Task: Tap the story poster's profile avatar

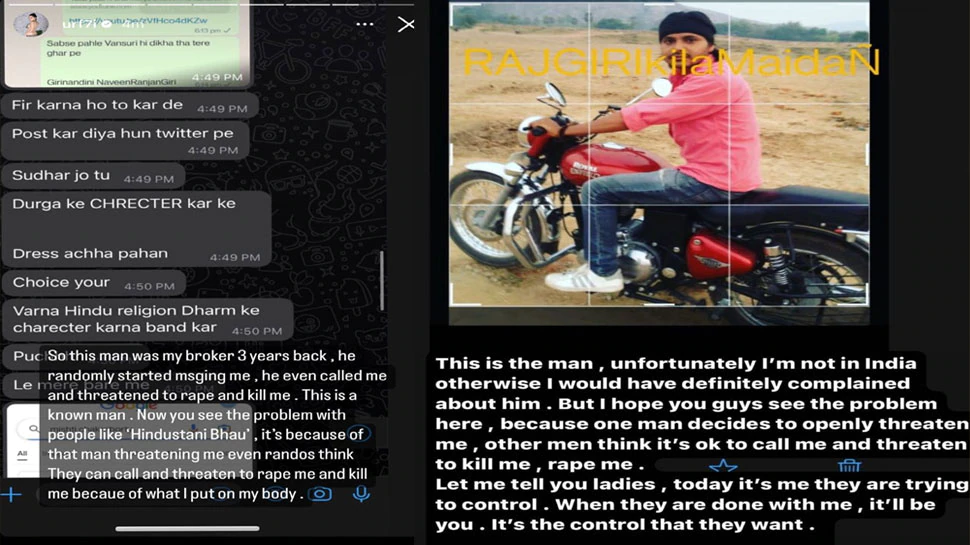Action: (x=31, y=24)
